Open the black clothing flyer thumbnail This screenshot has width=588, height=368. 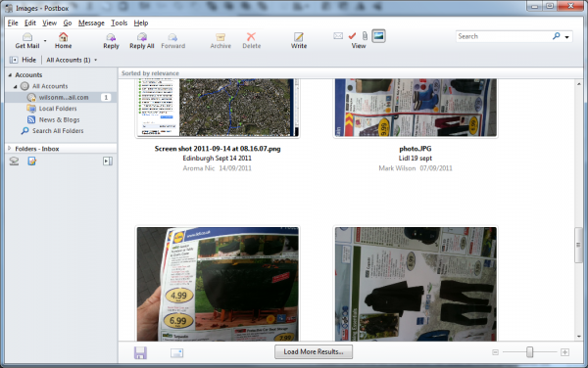click(416, 284)
